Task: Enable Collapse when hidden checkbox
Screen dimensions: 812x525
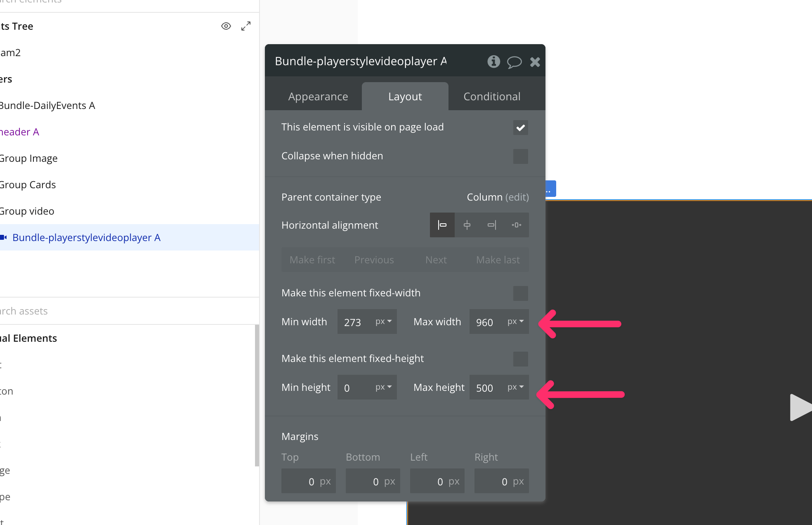Action: pyautogui.click(x=520, y=156)
